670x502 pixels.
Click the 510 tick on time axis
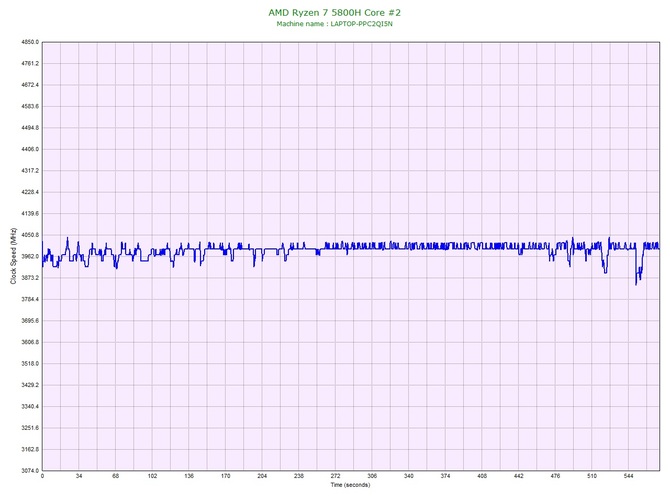(x=592, y=476)
